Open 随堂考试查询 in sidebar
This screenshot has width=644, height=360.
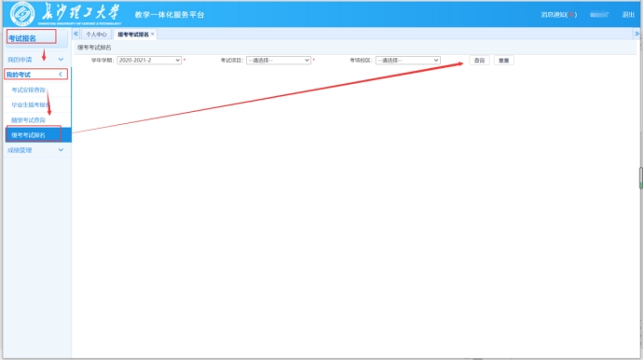(28, 120)
